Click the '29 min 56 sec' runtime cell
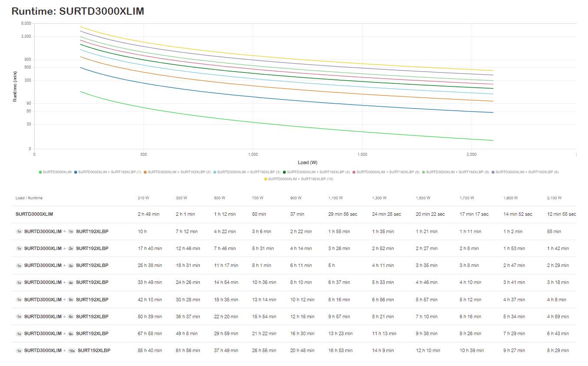The height and width of the screenshot is (366, 588). 343,214
